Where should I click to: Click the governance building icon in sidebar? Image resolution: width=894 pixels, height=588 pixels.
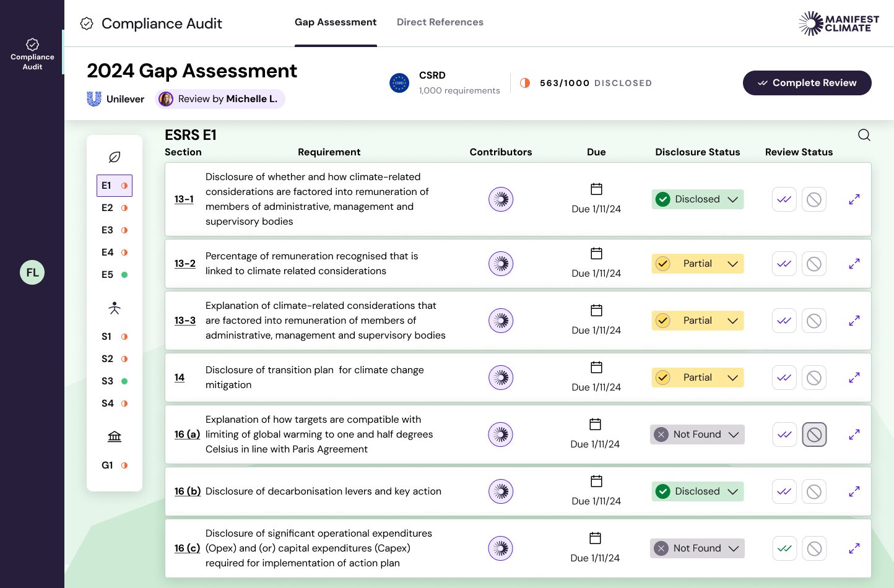[x=115, y=436]
